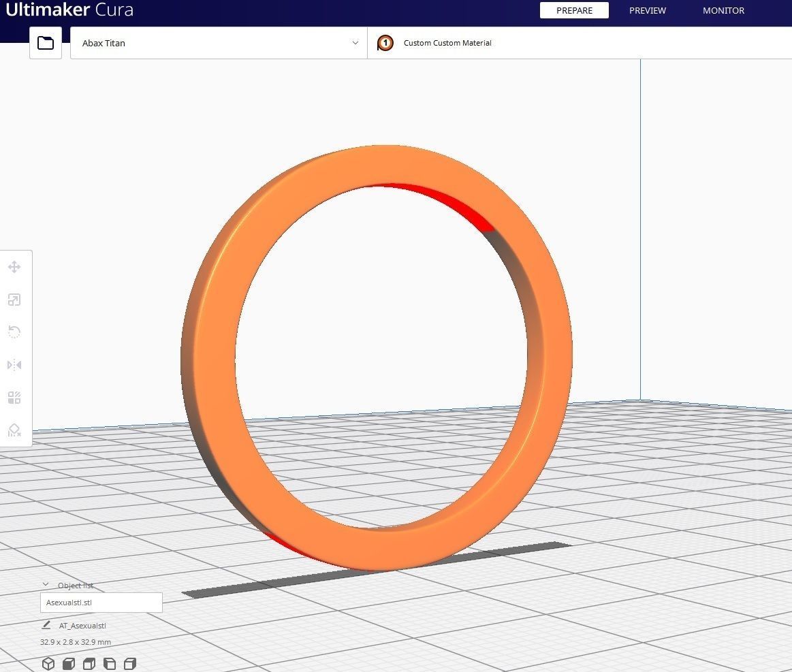The width and height of the screenshot is (792, 672).
Task: Open Per Model Settings tool
Action: click(14, 398)
